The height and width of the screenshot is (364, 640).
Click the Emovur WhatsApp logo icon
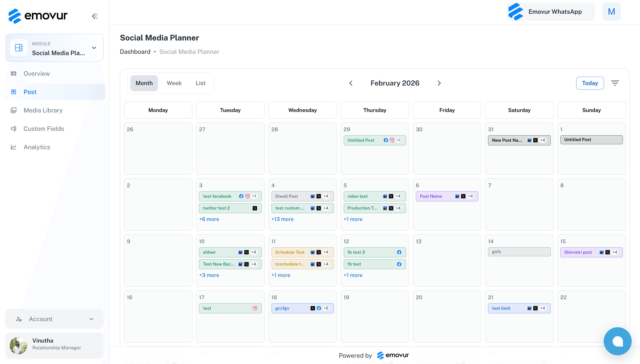(x=516, y=12)
